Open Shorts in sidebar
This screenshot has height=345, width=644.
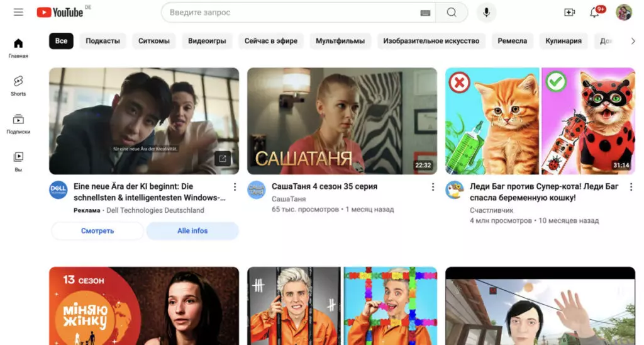[18, 86]
